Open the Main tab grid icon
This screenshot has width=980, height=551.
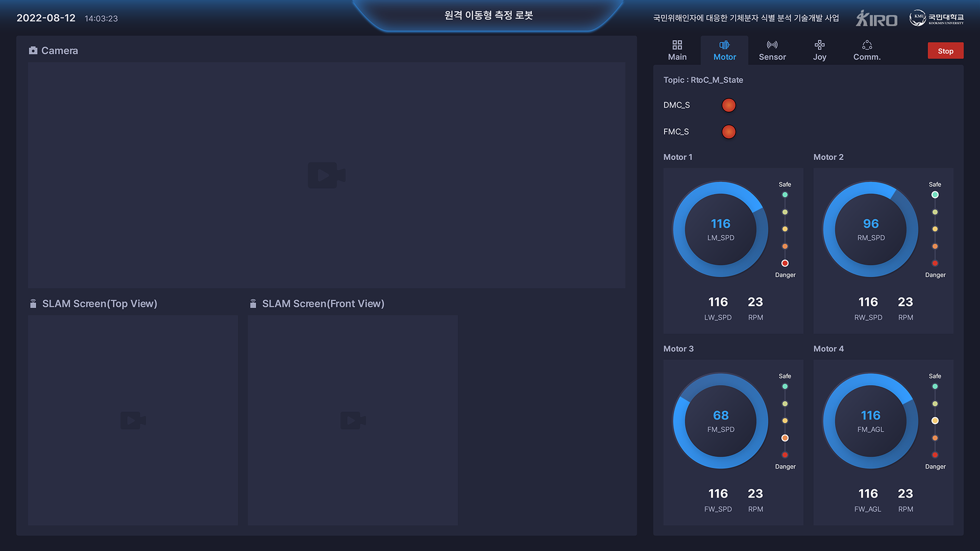pyautogui.click(x=677, y=45)
